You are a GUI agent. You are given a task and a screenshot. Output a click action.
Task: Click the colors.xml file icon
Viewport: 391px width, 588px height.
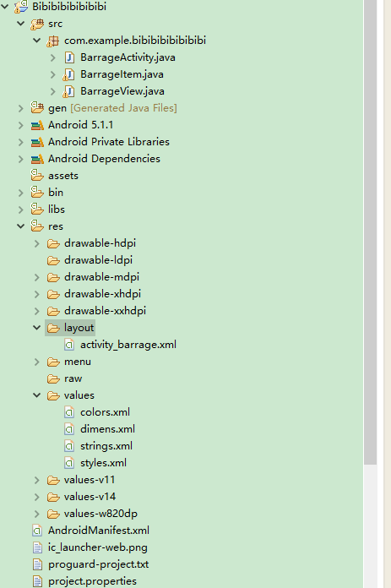coord(69,412)
